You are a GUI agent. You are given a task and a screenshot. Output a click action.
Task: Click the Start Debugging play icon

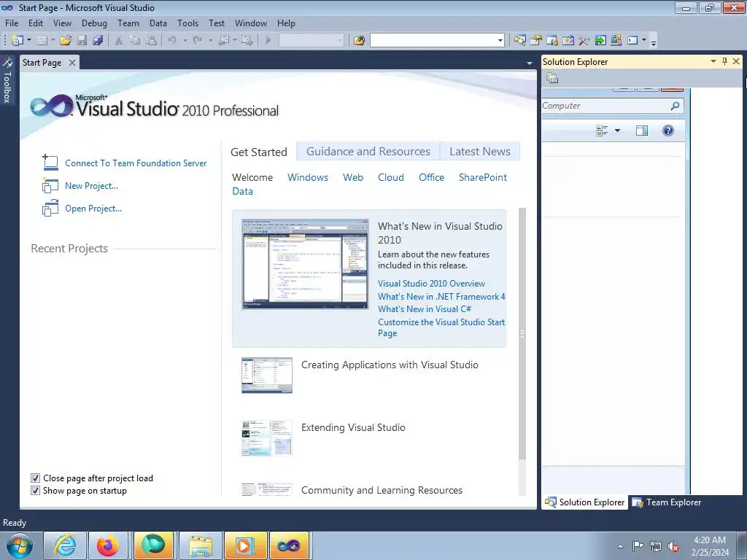tap(268, 41)
